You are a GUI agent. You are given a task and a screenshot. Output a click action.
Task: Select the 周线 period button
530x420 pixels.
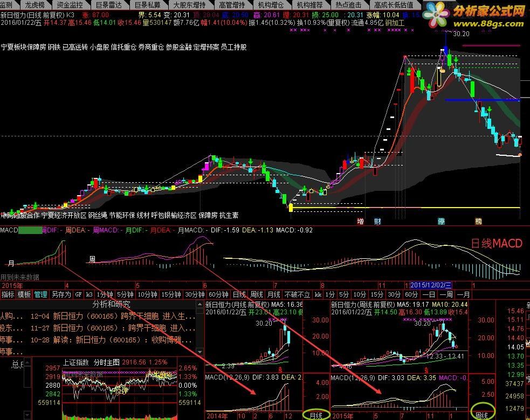point(256,294)
